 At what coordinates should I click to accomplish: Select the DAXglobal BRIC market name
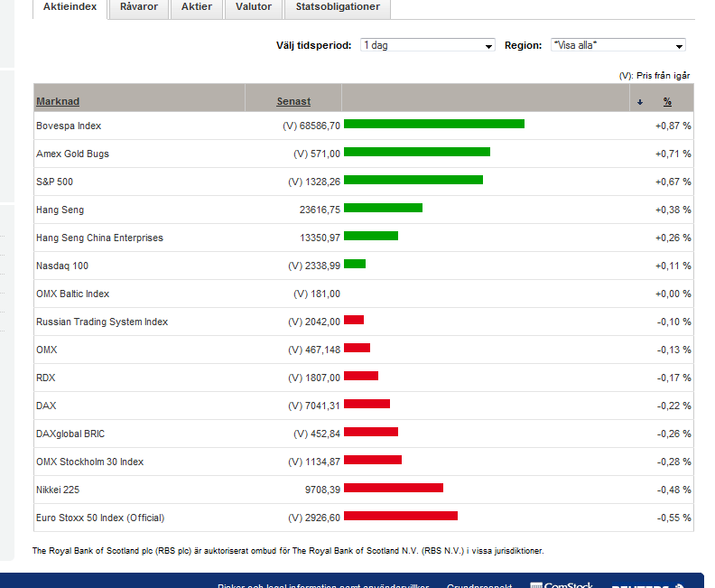(70, 434)
